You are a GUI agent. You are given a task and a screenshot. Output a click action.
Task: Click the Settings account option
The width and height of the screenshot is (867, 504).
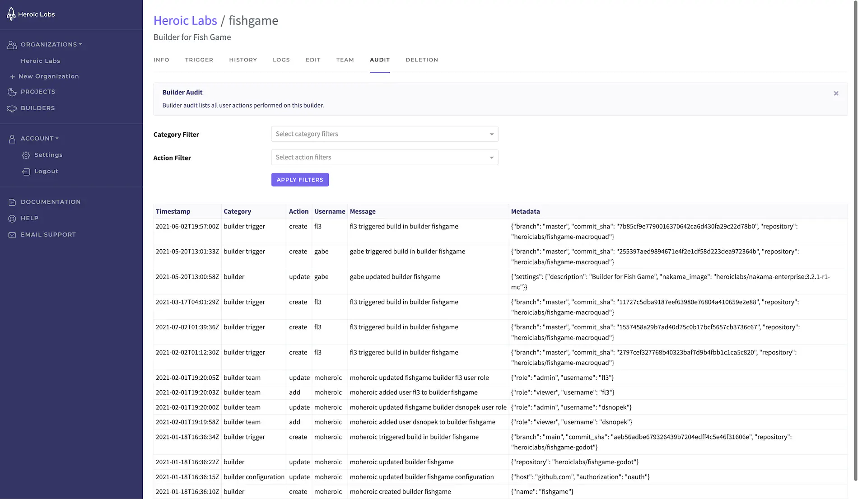point(48,155)
